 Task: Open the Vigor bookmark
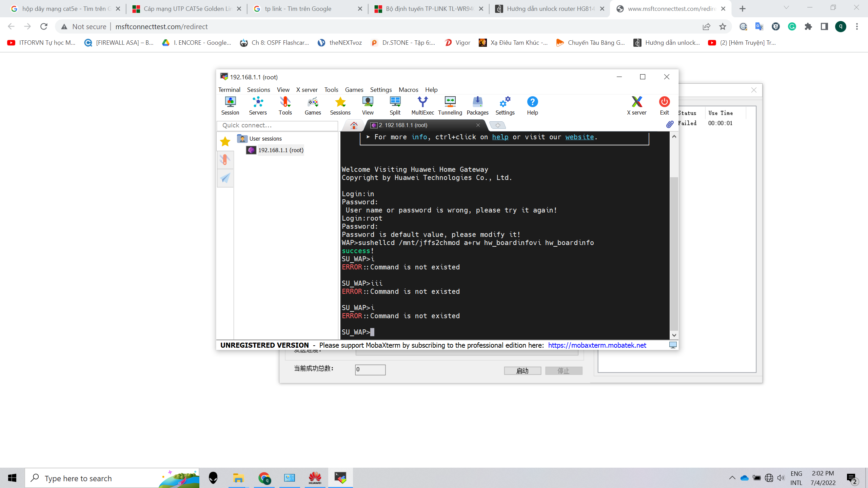coord(457,42)
